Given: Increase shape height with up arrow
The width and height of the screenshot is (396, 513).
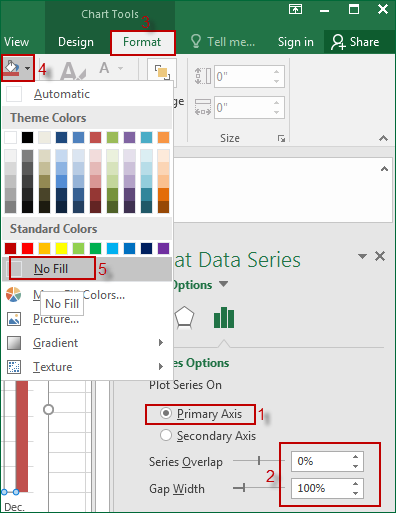Looking at the screenshot, I should pyautogui.click(x=276, y=71).
